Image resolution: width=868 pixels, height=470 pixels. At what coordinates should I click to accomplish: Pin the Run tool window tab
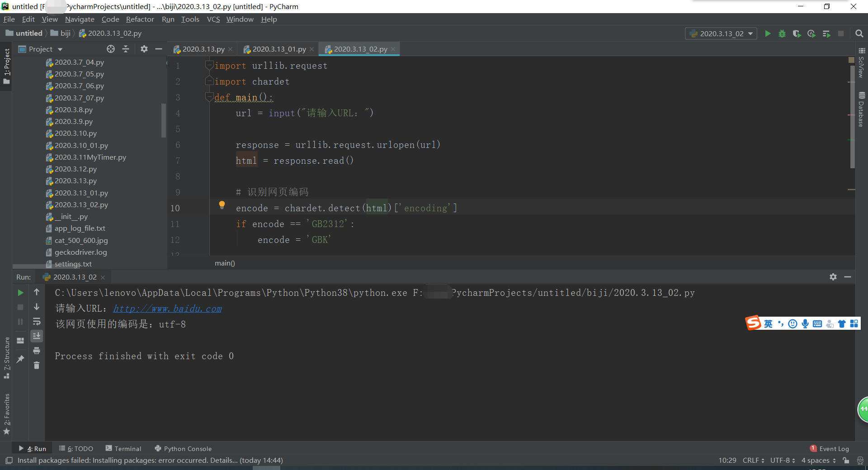point(20,359)
